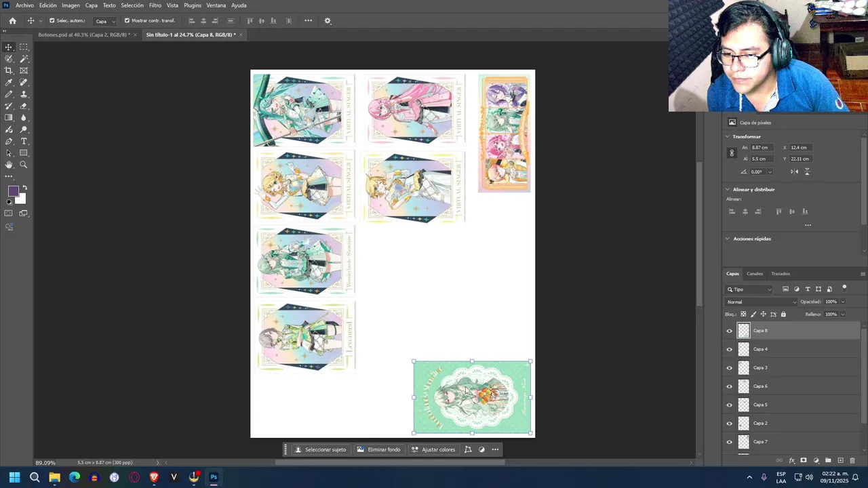Select the Pen tool

pyautogui.click(x=9, y=142)
